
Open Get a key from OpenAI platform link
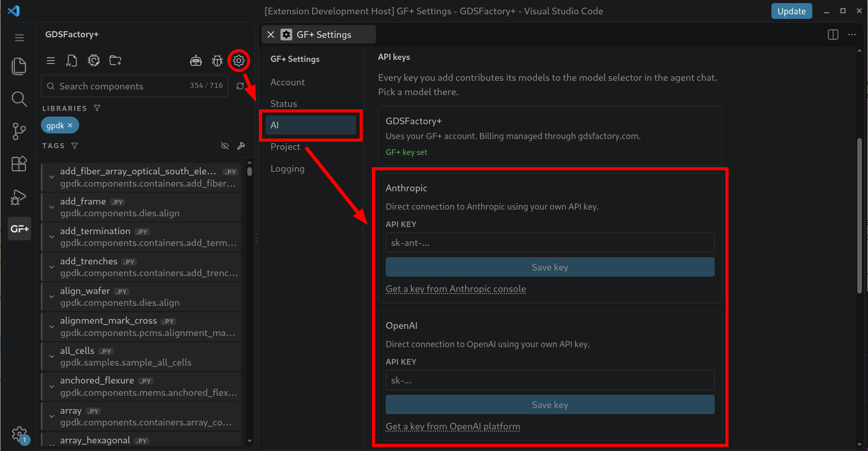pyautogui.click(x=453, y=426)
